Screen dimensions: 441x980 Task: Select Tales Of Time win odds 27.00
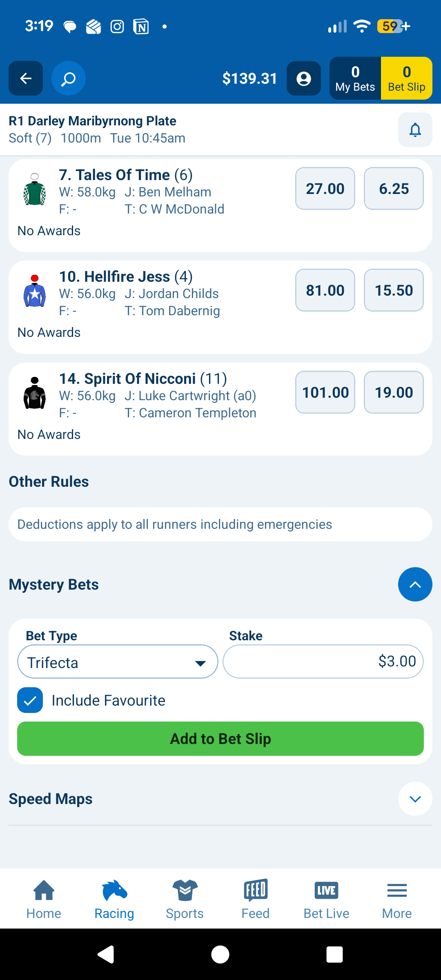(x=325, y=189)
